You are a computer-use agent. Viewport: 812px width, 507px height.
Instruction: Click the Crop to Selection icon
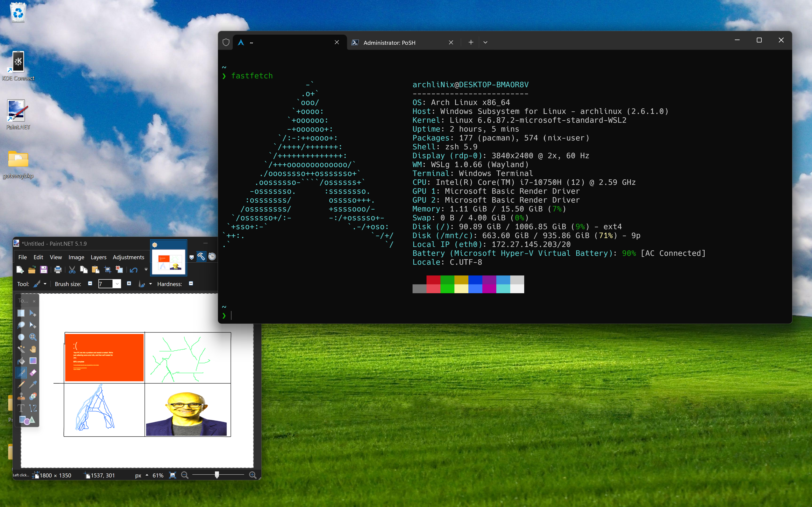click(108, 270)
